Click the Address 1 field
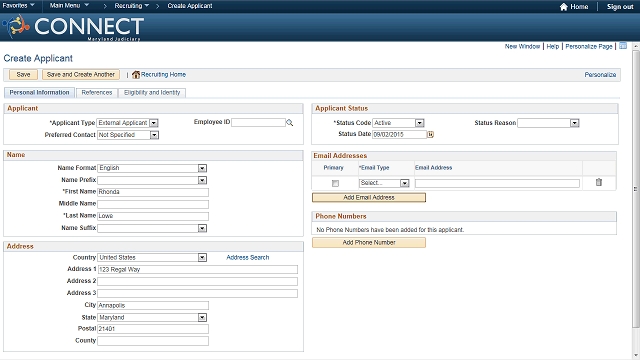640x360 pixels. [x=198, y=269]
